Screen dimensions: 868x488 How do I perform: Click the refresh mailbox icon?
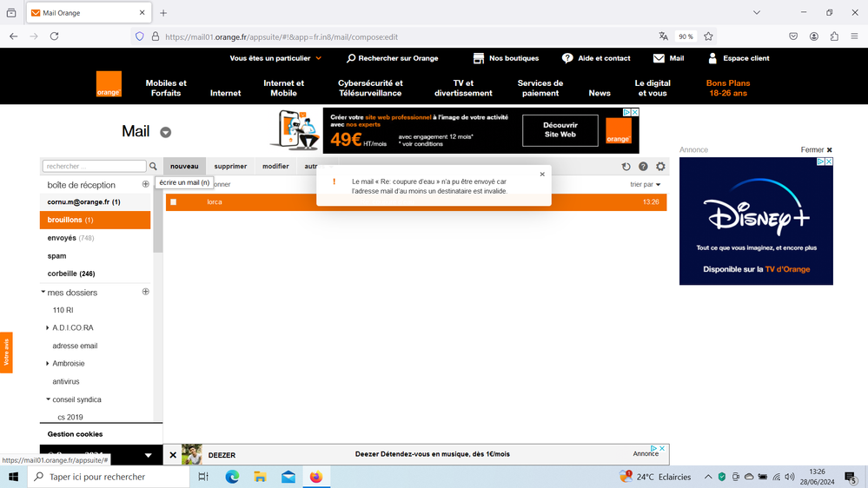[626, 167]
